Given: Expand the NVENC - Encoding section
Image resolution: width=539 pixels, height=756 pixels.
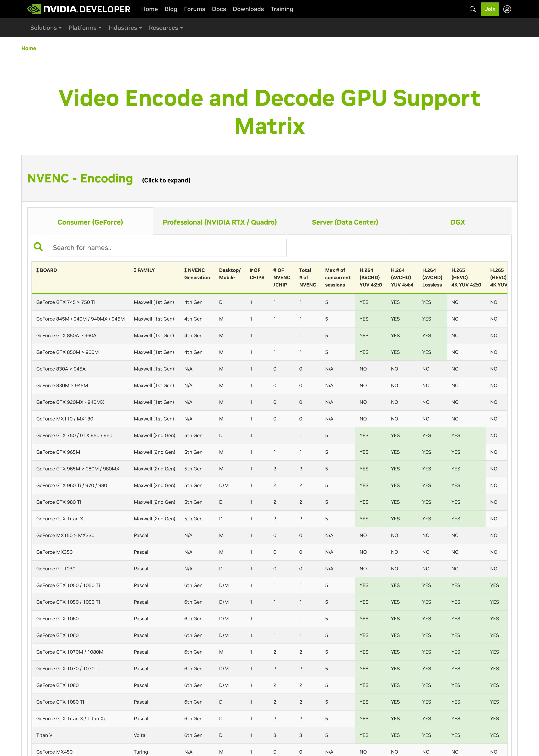Looking at the screenshot, I should [80, 179].
